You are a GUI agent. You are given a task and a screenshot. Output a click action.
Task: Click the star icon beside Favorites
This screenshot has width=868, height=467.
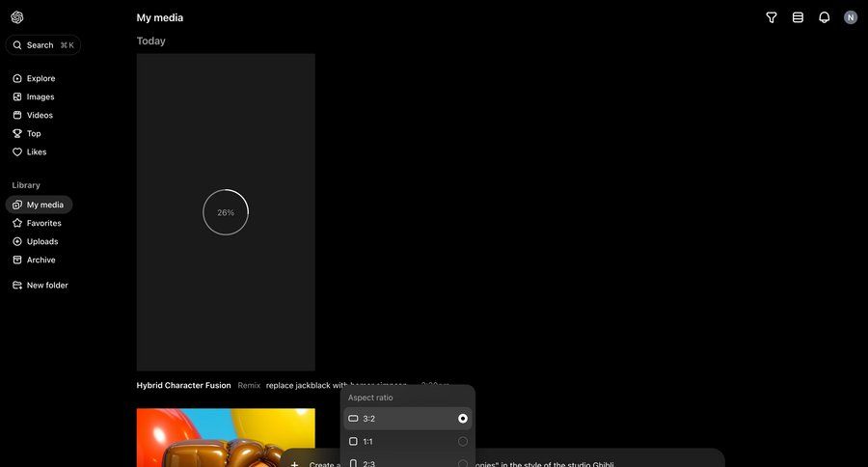(17, 223)
